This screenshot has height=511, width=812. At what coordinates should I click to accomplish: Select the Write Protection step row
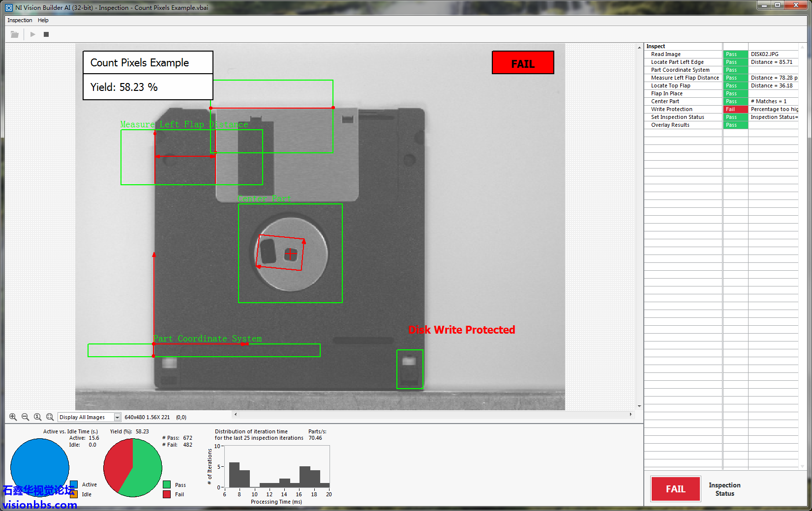click(x=671, y=109)
